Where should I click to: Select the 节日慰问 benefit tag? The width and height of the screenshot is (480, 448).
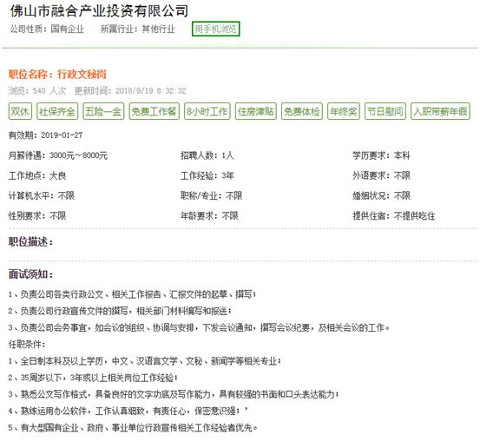click(385, 111)
